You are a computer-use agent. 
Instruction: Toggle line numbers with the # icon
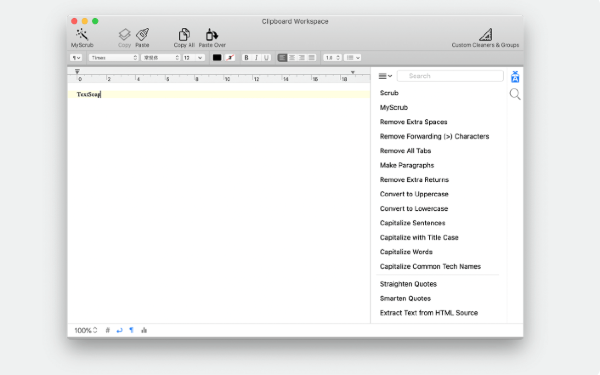pyautogui.click(x=108, y=330)
